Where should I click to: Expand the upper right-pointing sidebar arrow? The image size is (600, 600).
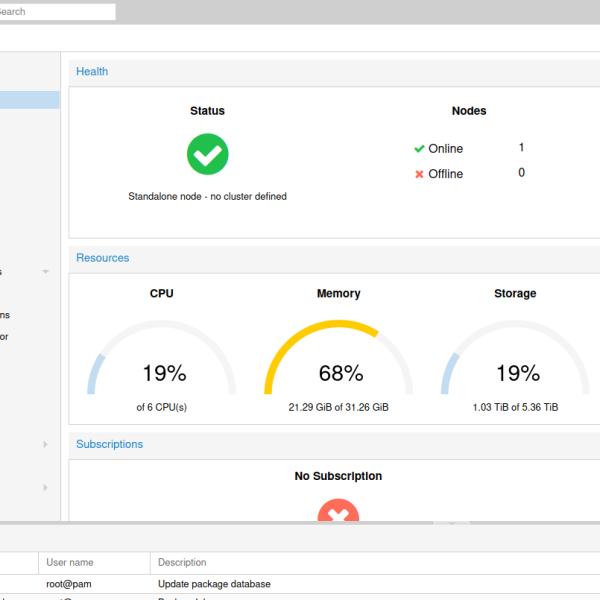point(45,444)
